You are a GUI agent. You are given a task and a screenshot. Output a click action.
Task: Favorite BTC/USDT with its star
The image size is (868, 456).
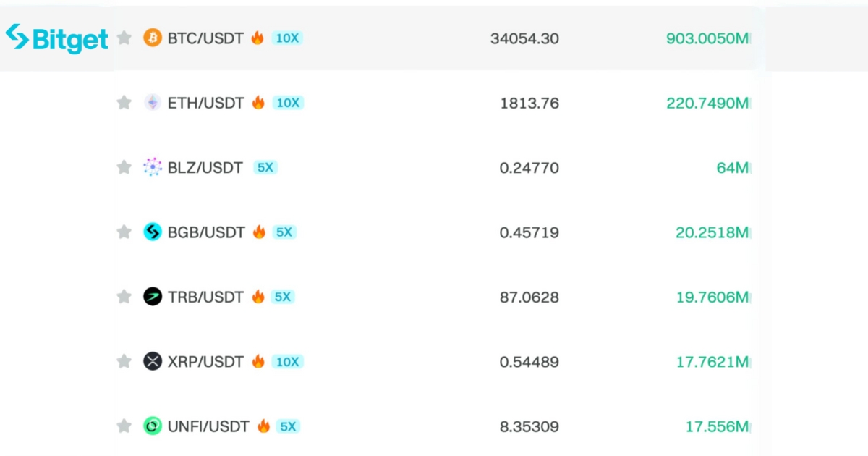[124, 38]
